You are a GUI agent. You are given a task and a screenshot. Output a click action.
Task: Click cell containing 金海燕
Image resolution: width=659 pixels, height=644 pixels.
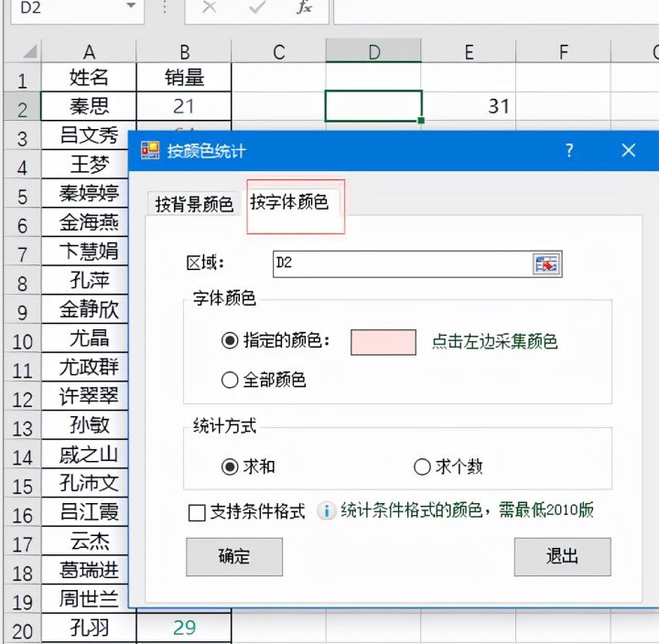[x=85, y=222]
